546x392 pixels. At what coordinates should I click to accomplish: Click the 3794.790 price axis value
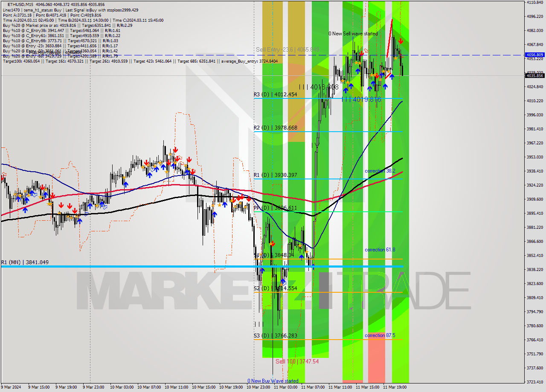535,311
